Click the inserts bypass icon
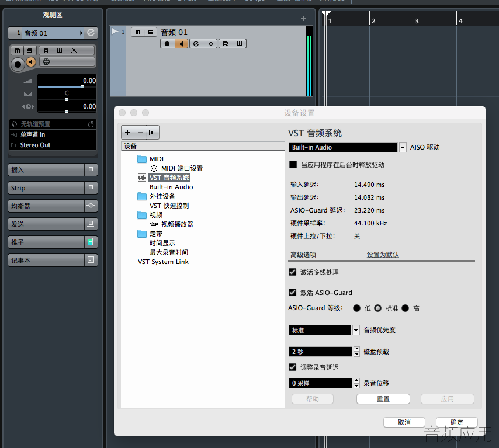 [x=91, y=169]
